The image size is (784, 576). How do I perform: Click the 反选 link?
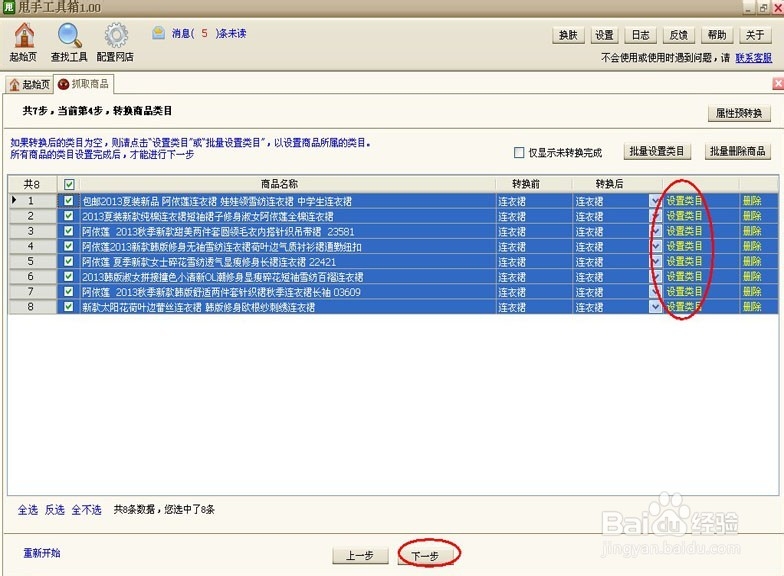click(x=54, y=510)
